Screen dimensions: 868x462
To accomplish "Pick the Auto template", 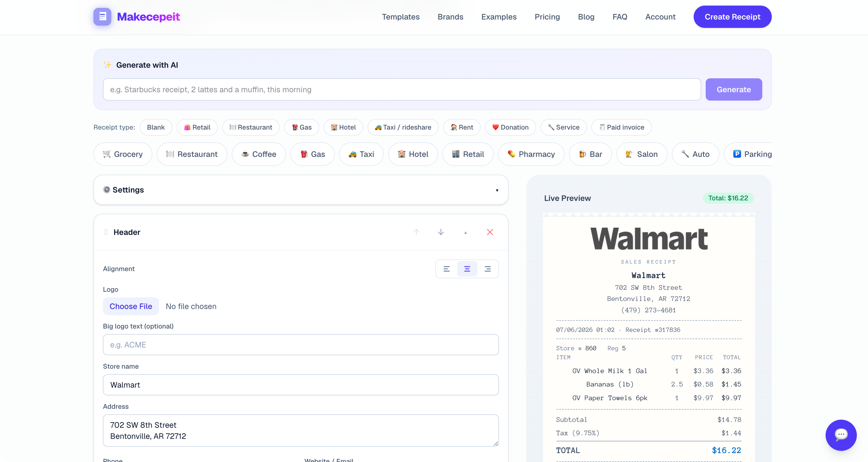I will (695, 154).
